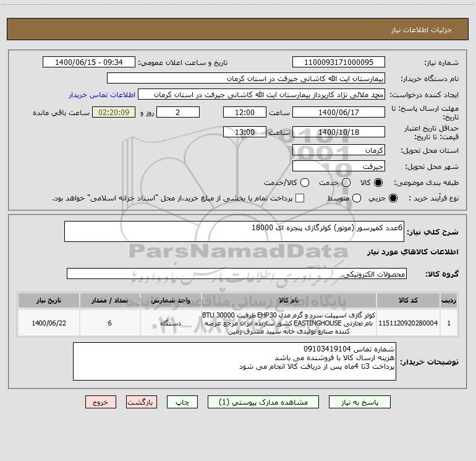
Task: Select the کالا radio button
Action: click(378, 183)
